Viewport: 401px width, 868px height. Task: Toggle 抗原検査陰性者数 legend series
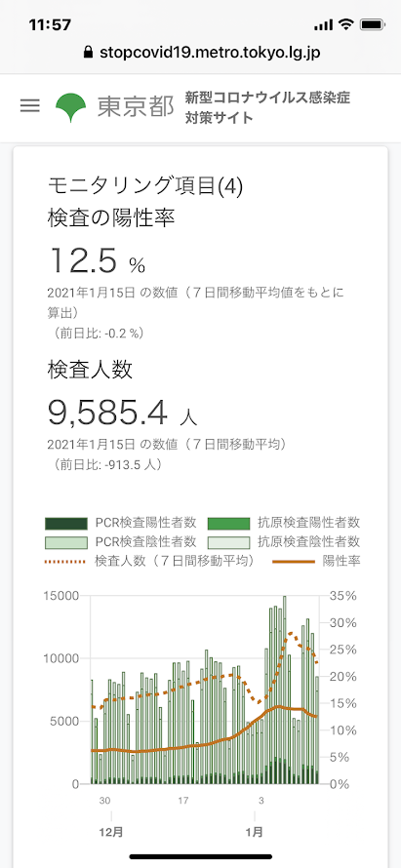point(284,541)
